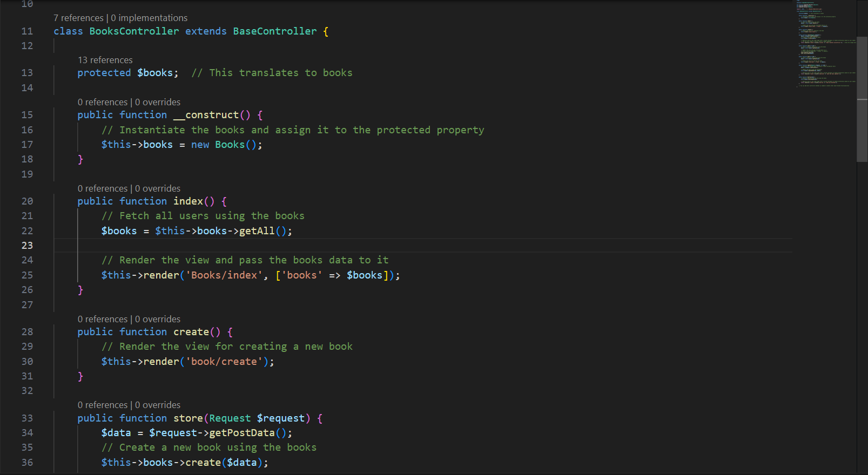
Task: Open '13 references' lens above $books property
Action: (105, 60)
